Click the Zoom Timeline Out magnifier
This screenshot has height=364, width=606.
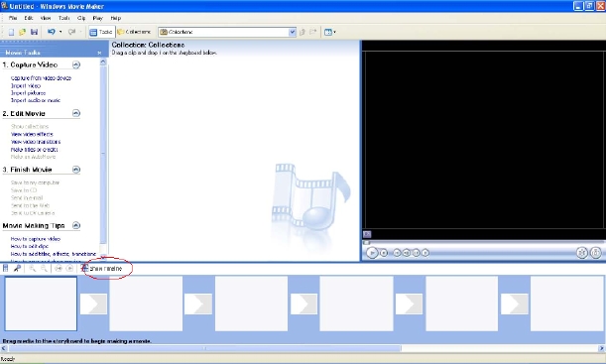[44, 268]
